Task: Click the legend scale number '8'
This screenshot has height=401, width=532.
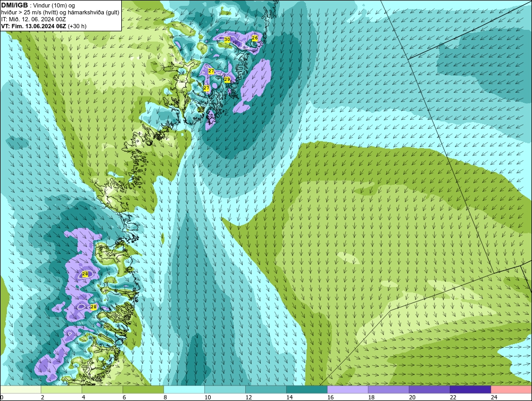Action: click(x=165, y=397)
